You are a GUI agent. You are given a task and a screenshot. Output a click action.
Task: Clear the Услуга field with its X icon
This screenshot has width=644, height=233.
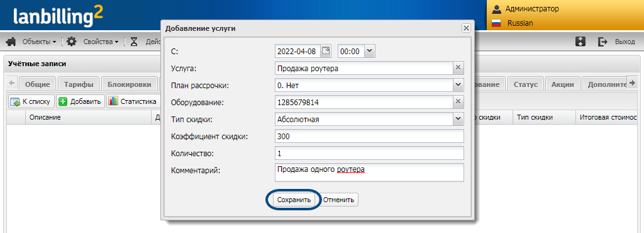pos(458,68)
